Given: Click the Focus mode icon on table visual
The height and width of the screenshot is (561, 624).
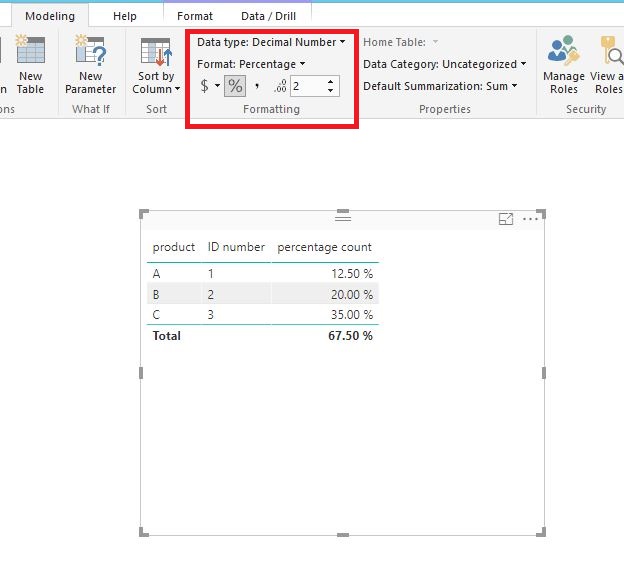Looking at the screenshot, I should coord(506,219).
